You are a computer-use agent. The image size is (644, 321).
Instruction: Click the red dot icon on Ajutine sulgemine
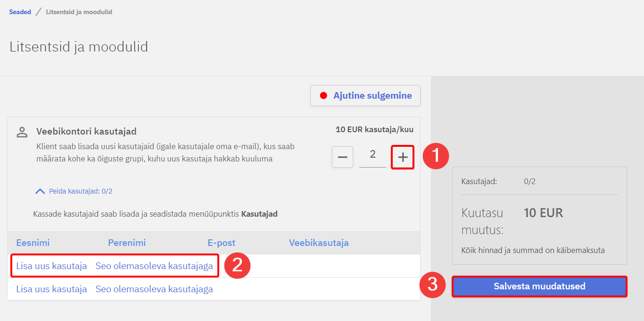[323, 96]
